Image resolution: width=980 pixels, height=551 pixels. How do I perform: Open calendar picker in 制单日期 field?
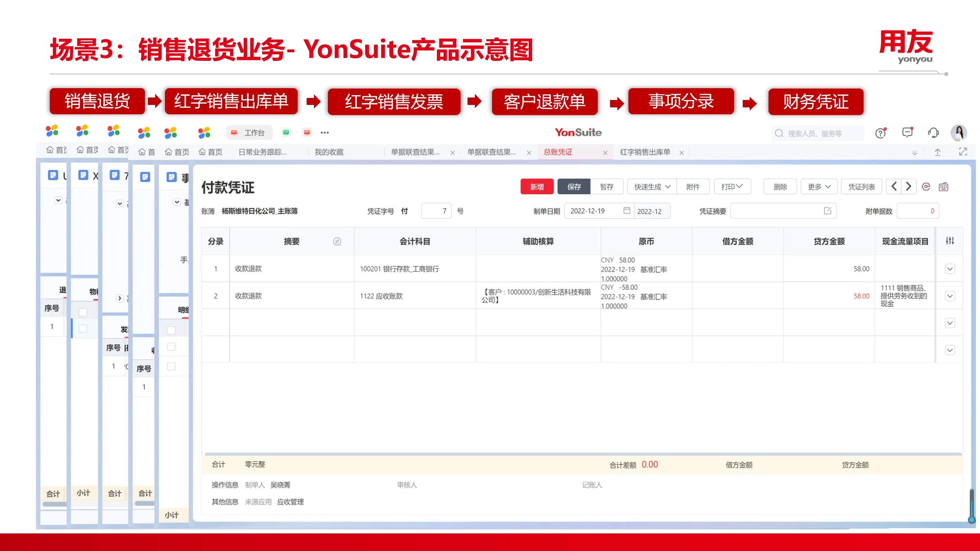pos(627,211)
